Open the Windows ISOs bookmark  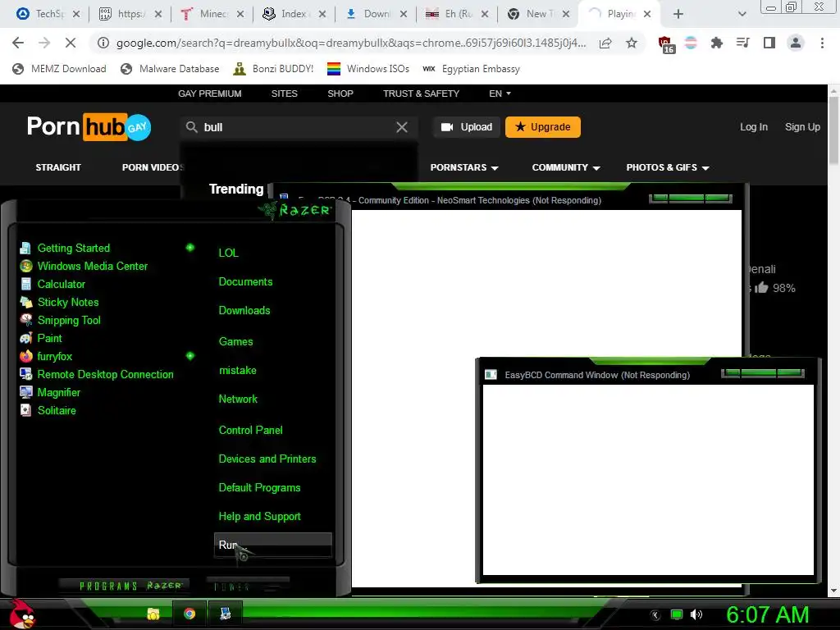coord(368,69)
